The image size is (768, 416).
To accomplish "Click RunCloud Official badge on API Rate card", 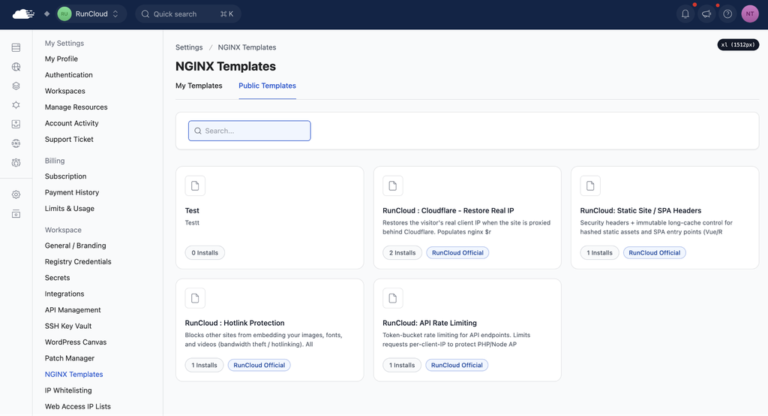I will coord(457,365).
